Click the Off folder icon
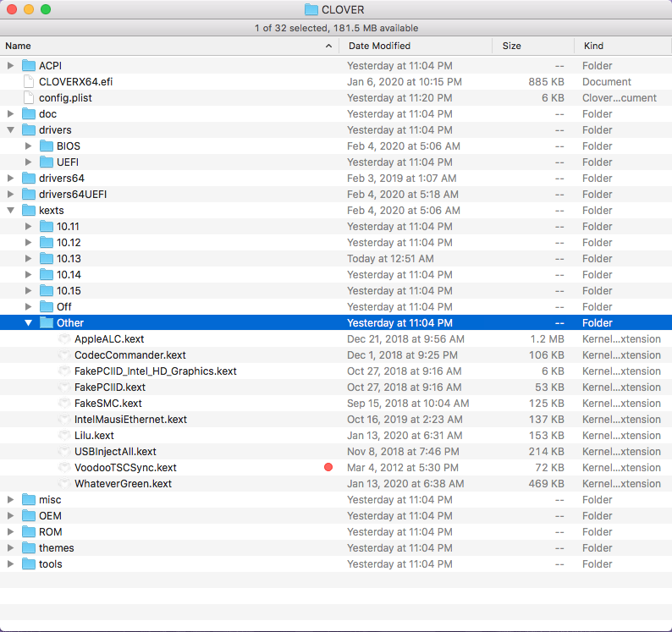672x632 pixels. [x=47, y=307]
